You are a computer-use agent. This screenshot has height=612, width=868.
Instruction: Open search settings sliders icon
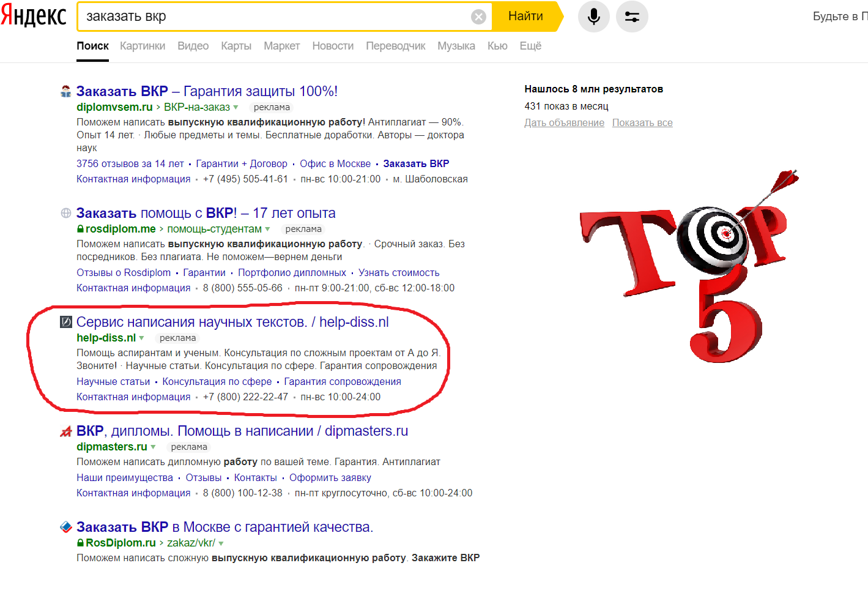[x=632, y=17]
